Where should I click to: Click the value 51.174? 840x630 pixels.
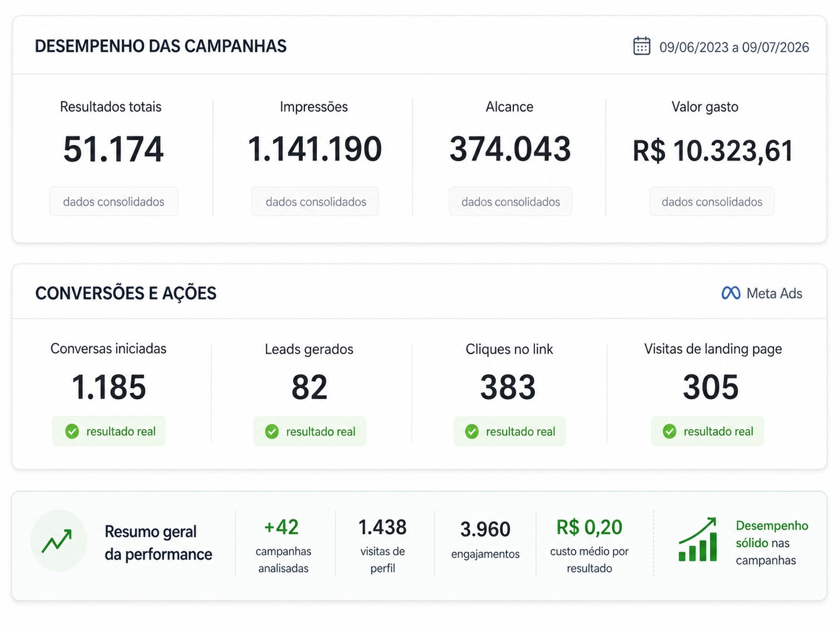[x=114, y=149]
